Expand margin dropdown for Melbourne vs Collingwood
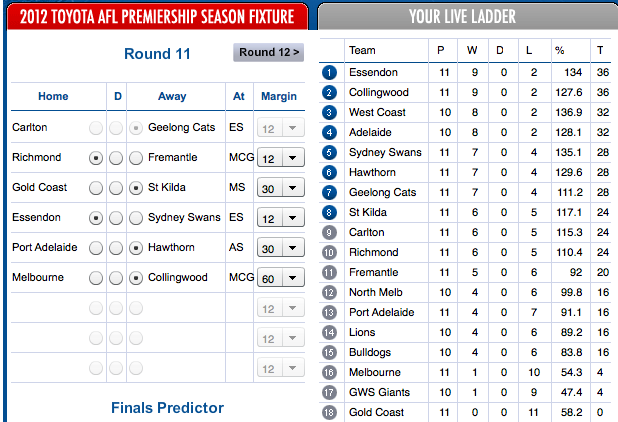Image resolution: width=618 pixels, height=422 pixels. pos(280,278)
